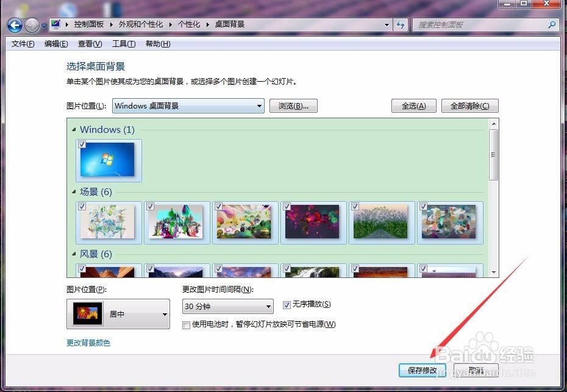This screenshot has width=567, height=392.
Task: Click the 全部清除(C) button
Action: point(469,106)
